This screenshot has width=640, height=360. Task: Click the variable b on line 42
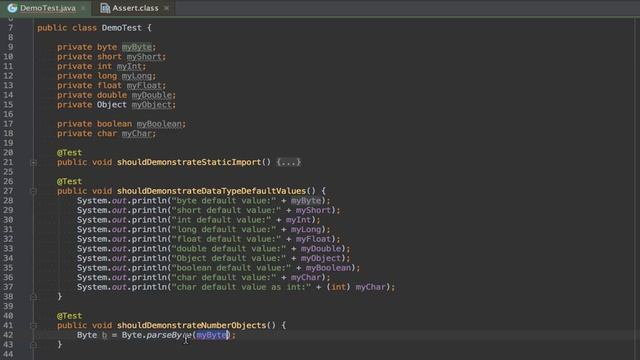pyautogui.click(x=104, y=335)
